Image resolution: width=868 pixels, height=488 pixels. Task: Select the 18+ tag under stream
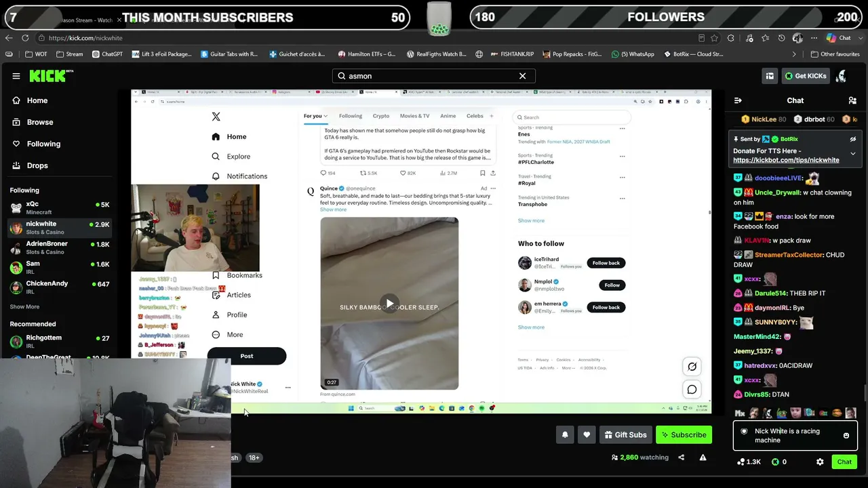pos(254,457)
